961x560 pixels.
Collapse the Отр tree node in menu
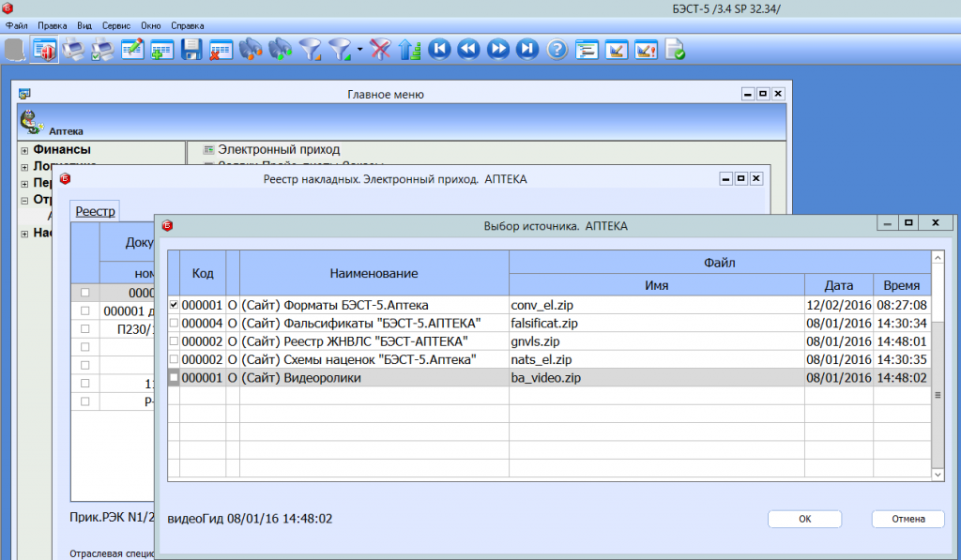pos(24,200)
